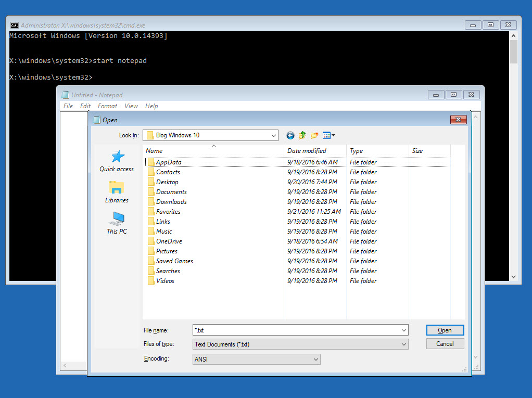Click the AppData date 9/18/2016 6:46 AM
The image size is (532, 398).
pyautogui.click(x=312, y=162)
